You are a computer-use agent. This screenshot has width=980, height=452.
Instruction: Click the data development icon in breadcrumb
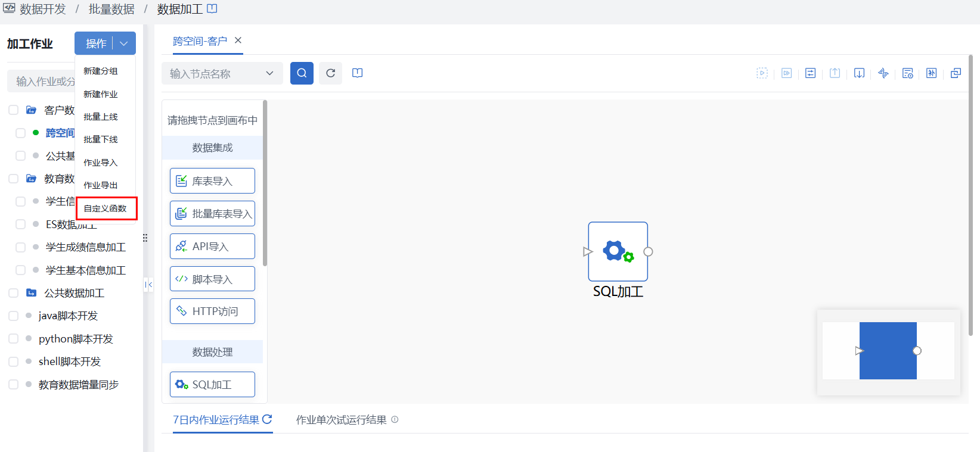click(x=9, y=8)
